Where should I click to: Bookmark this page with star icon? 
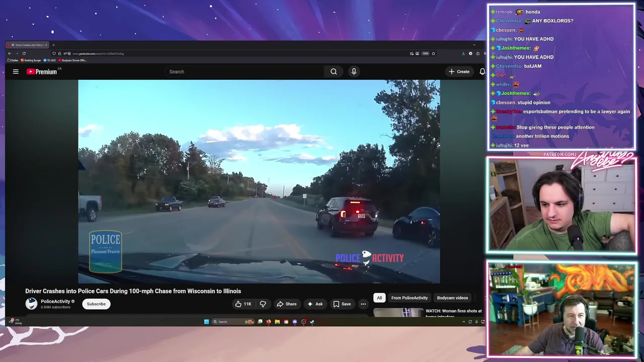click(x=433, y=53)
